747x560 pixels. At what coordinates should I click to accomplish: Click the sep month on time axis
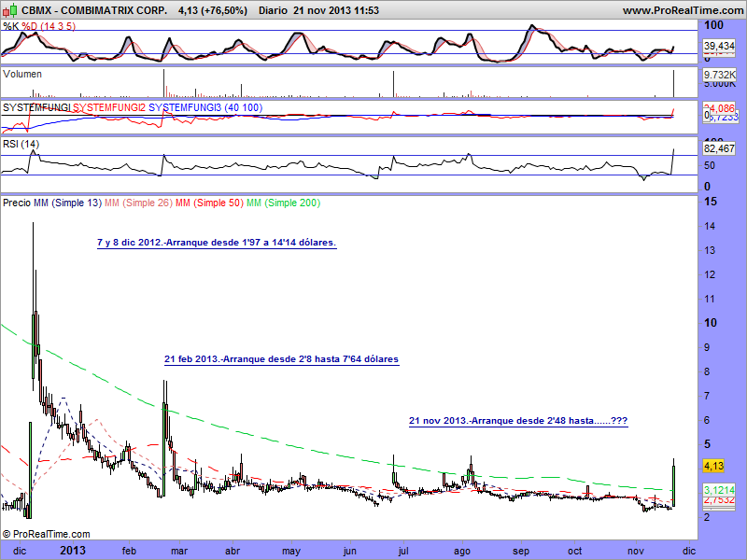click(521, 552)
